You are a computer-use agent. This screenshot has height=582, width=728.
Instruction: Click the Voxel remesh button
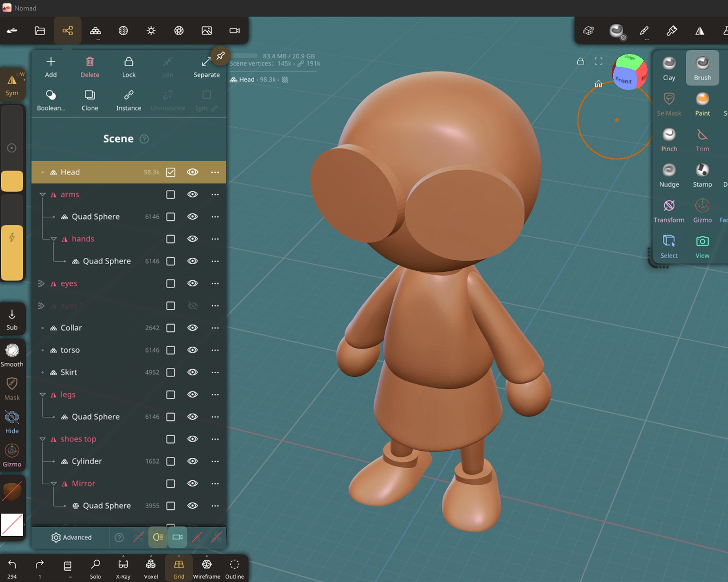tap(151, 568)
